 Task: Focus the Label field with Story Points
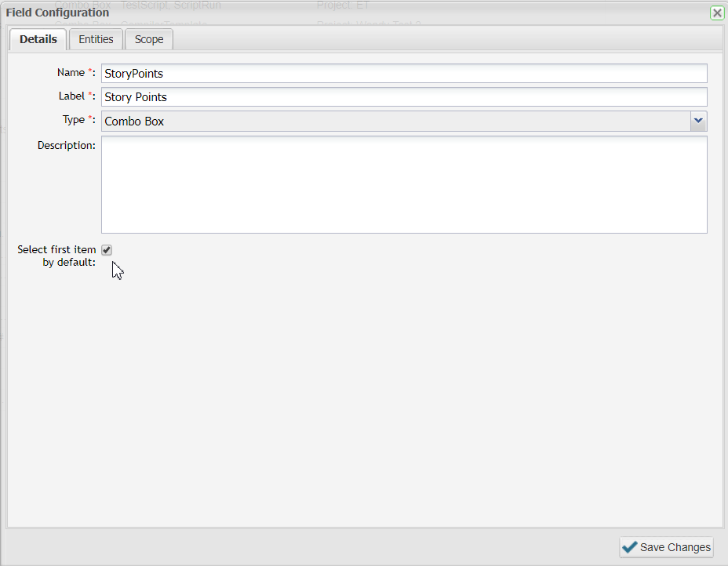[x=403, y=97]
